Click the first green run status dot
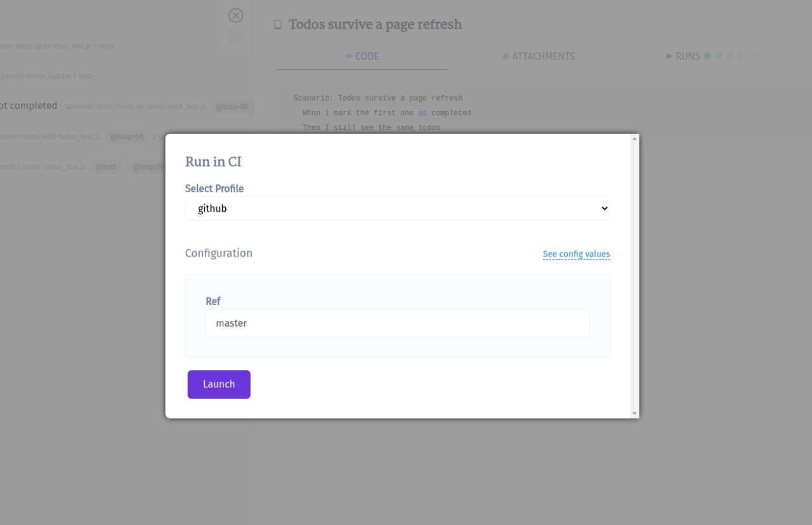This screenshot has width=812, height=525. point(707,56)
